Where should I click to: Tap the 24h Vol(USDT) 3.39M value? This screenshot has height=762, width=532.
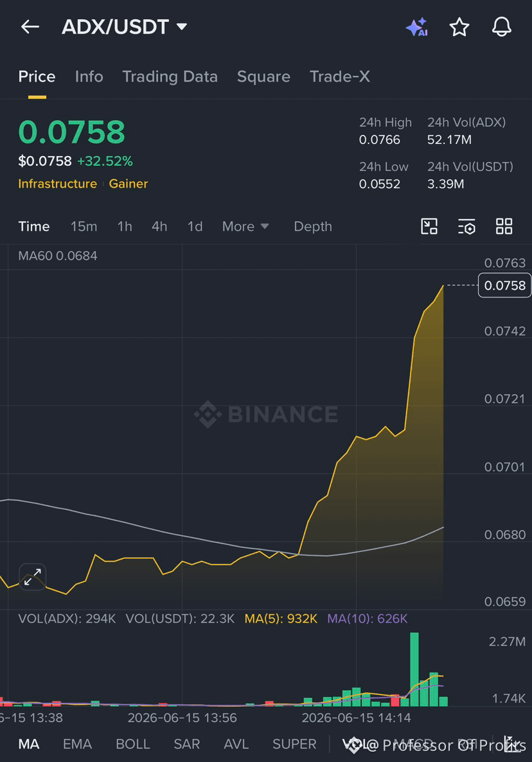pyautogui.click(x=445, y=184)
